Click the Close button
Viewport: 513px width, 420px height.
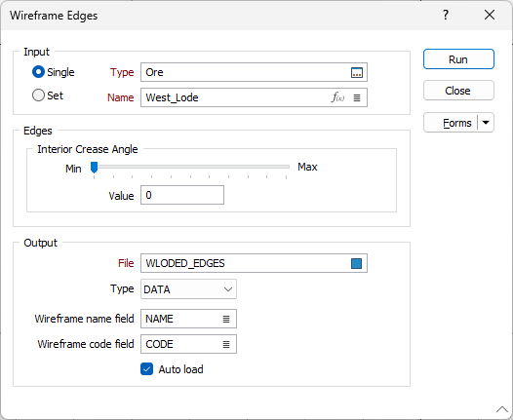[458, 91]
